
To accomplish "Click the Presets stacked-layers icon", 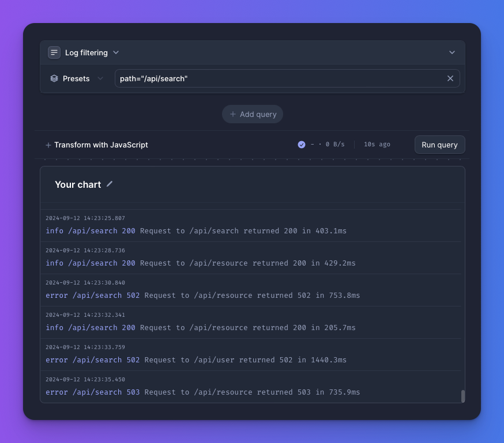I will (x=54, y=78).
